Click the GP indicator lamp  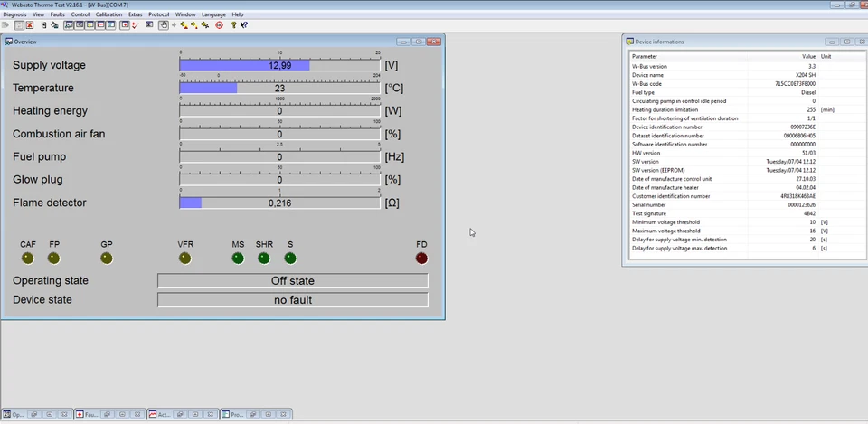point(107,258)
